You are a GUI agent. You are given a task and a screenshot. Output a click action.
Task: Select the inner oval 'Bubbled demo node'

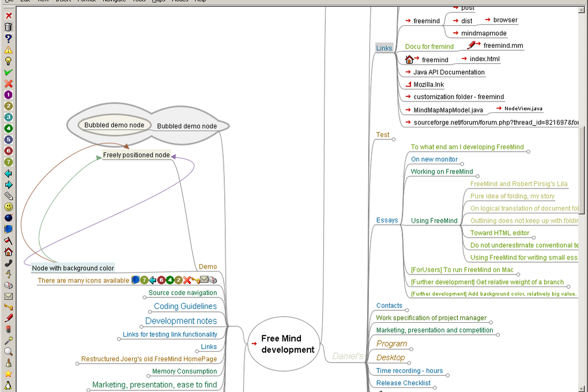tap(114, 125)
